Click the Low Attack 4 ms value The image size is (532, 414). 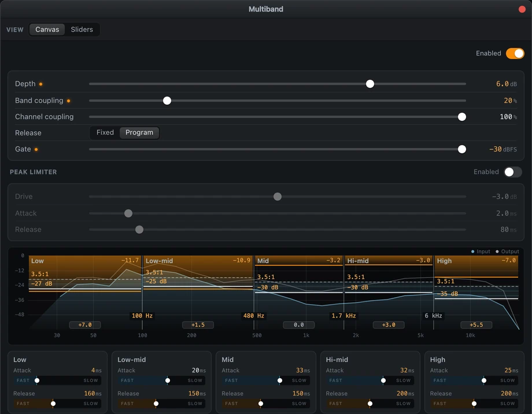tap(97, 370)
